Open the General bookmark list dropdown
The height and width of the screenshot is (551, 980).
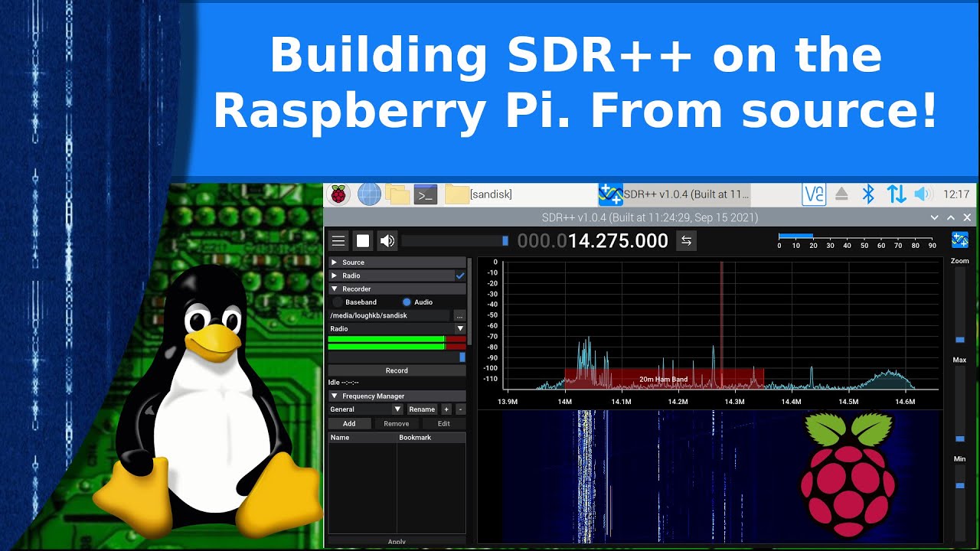(x=365, y=409)
